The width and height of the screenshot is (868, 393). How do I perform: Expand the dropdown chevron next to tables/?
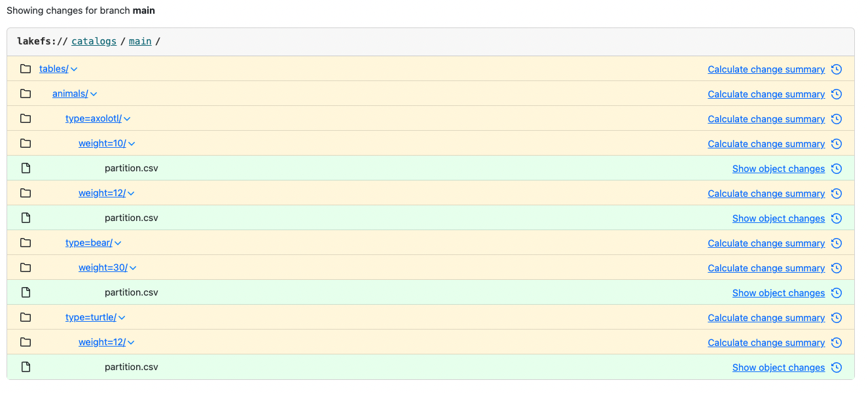74,69
